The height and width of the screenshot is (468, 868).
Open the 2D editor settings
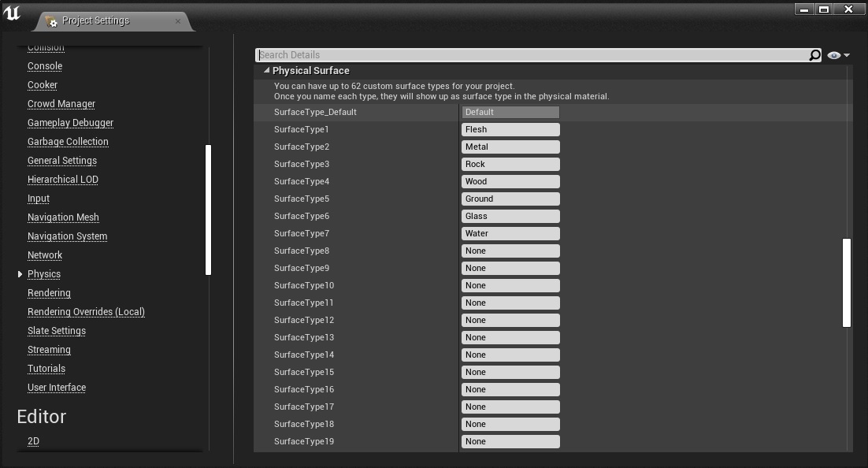tap(33, 441)
